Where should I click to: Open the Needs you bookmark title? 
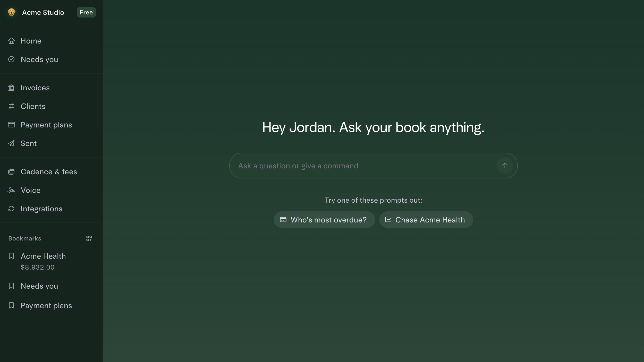click(x=39, y=286)
